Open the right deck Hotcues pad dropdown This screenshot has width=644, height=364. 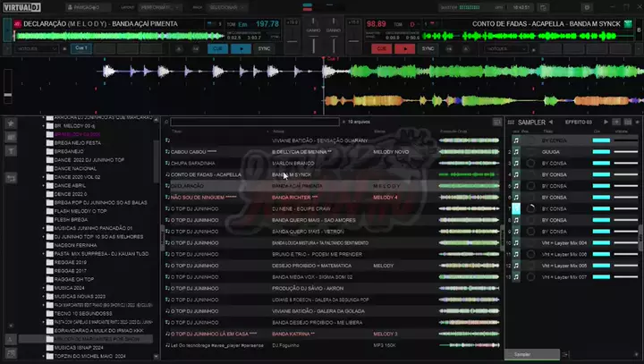click(x=505, y=49)
